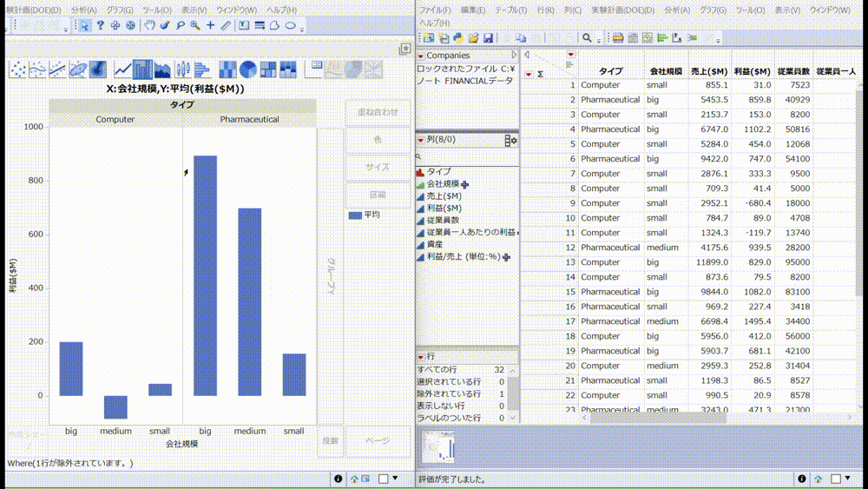Image resolution: width=868 pixels, height=489 pixels.
Task: Select the brush tool
Action: (x=165, y=25)
